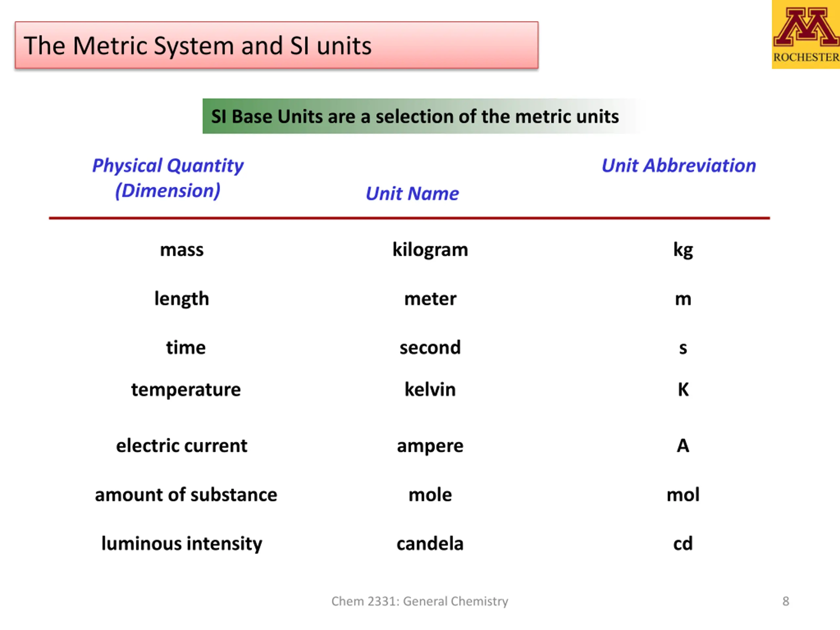Select the 'amount of substance' label

pyautogui.click(x=186, y=494)
